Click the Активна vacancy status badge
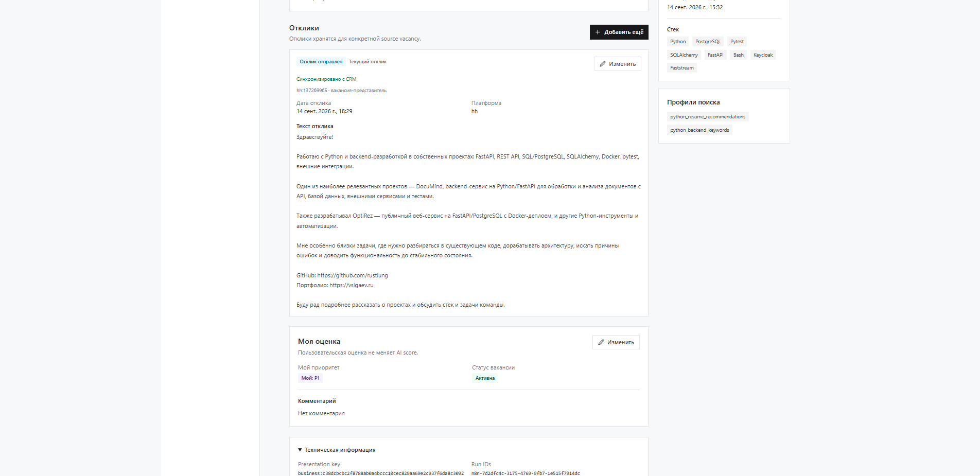The height and width of the screenshot is (476, 980). click(485, 378)
